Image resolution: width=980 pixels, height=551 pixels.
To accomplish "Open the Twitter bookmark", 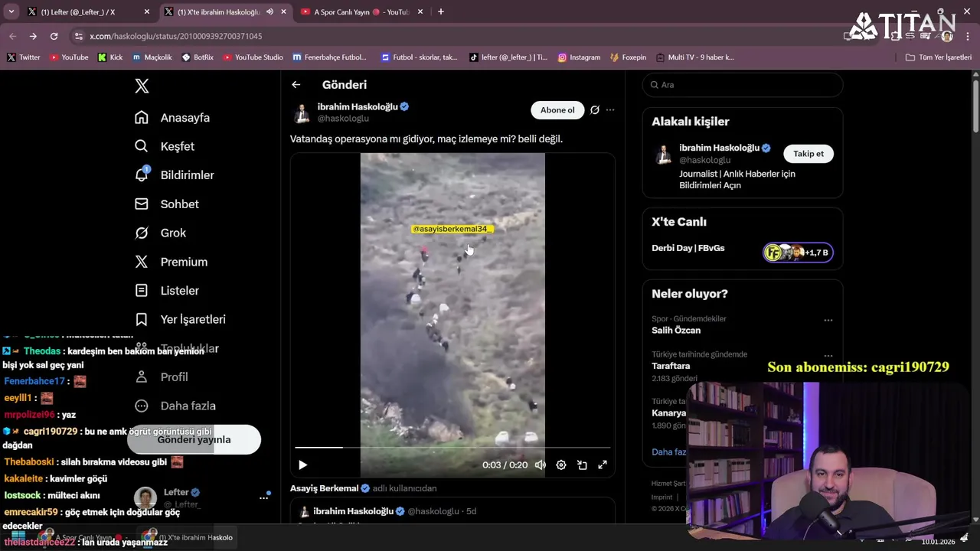I will (x=23, y=57).
